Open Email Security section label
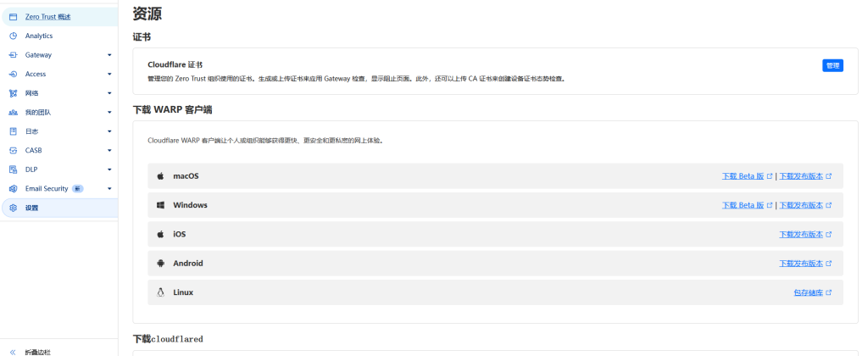Screen dimensions: 868x356 click(47, 189)
